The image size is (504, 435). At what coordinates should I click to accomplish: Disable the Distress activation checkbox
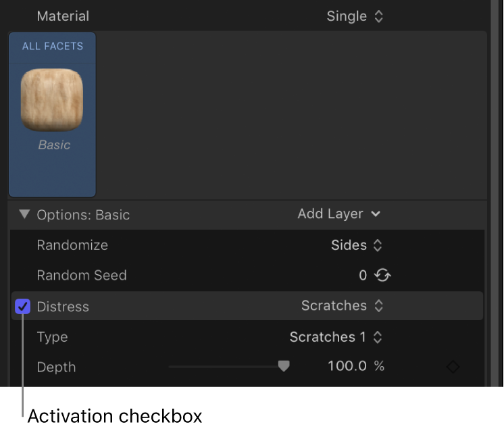click(24, 307)
